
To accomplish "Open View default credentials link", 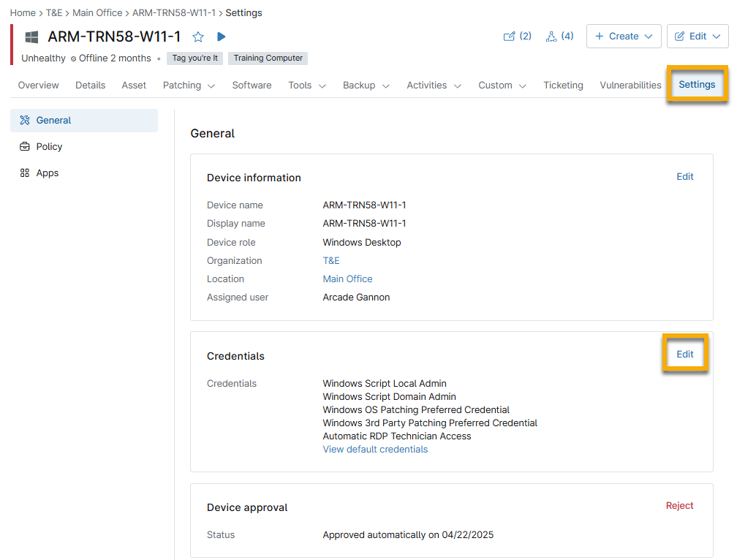I will 375,449.
